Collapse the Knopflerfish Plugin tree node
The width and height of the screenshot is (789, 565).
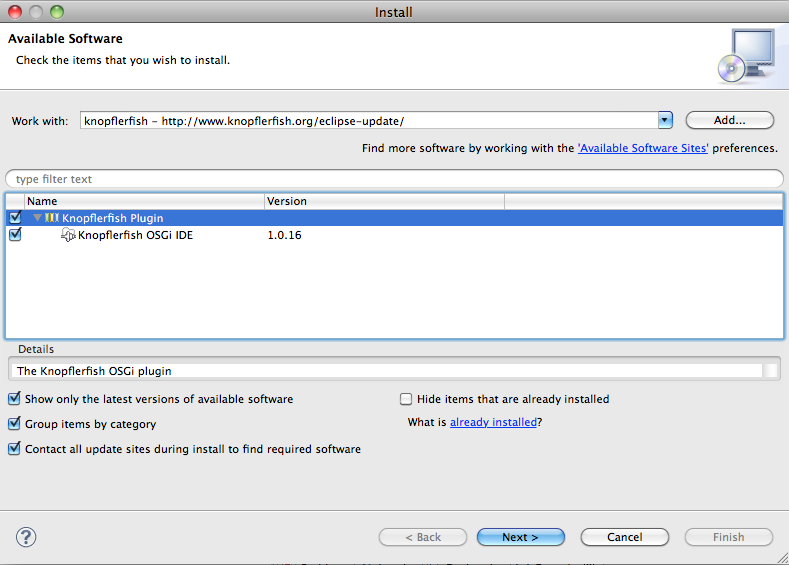click(37, 217)
